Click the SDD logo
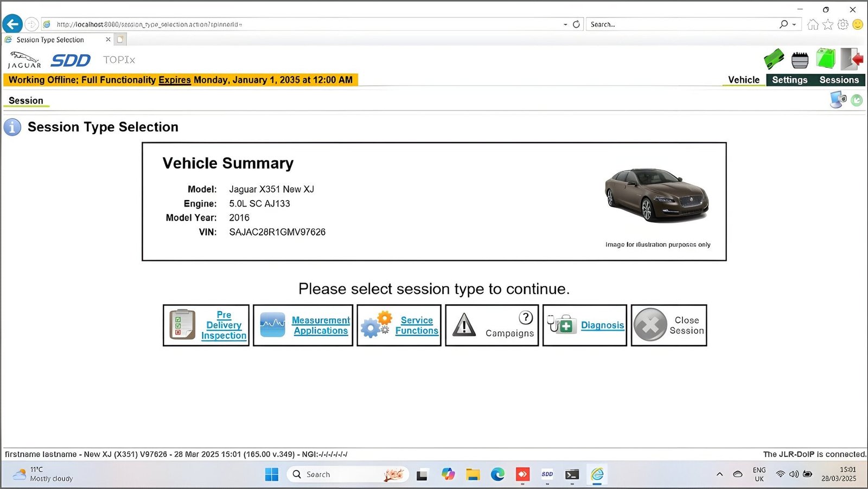 (x=71, y=60)
